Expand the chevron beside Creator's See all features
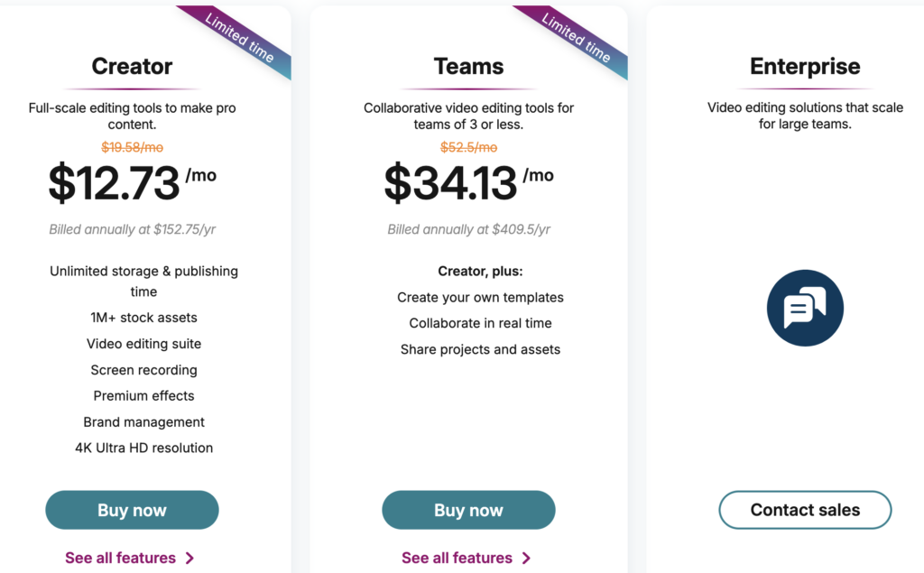This screenshot has width=924, height=573. [189, 559]
